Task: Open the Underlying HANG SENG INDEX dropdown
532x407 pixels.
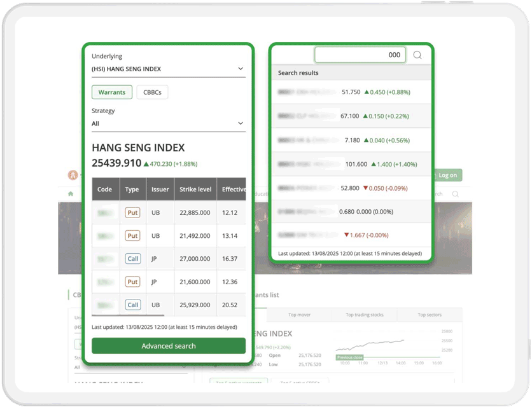Action: click(x=168, y=69)
